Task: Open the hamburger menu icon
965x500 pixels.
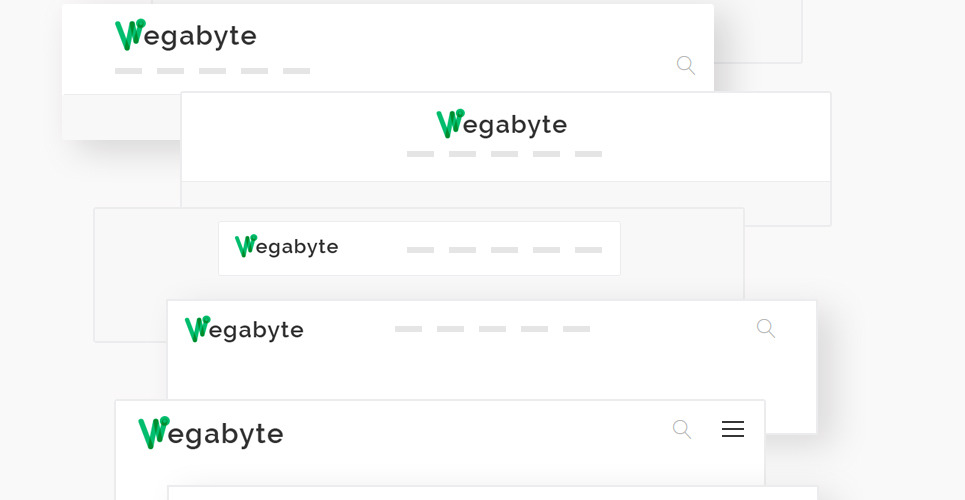Action: 733,429
